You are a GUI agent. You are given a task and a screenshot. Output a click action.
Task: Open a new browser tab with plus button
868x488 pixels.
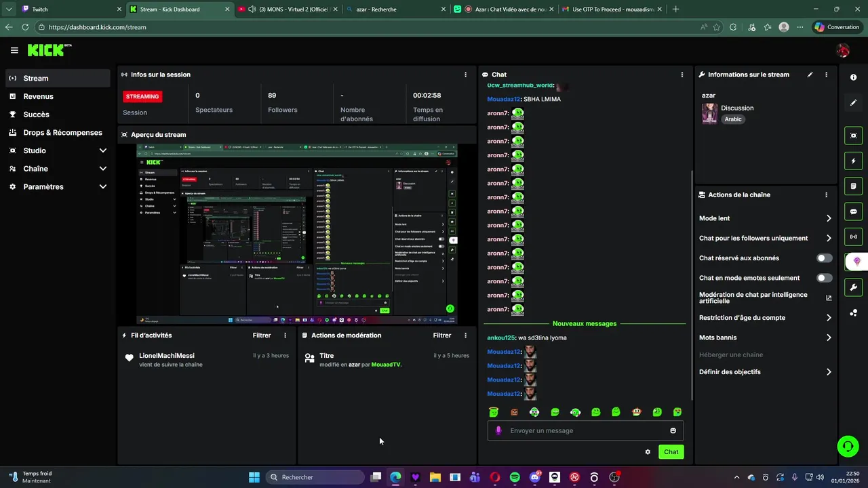coord(675,9)
